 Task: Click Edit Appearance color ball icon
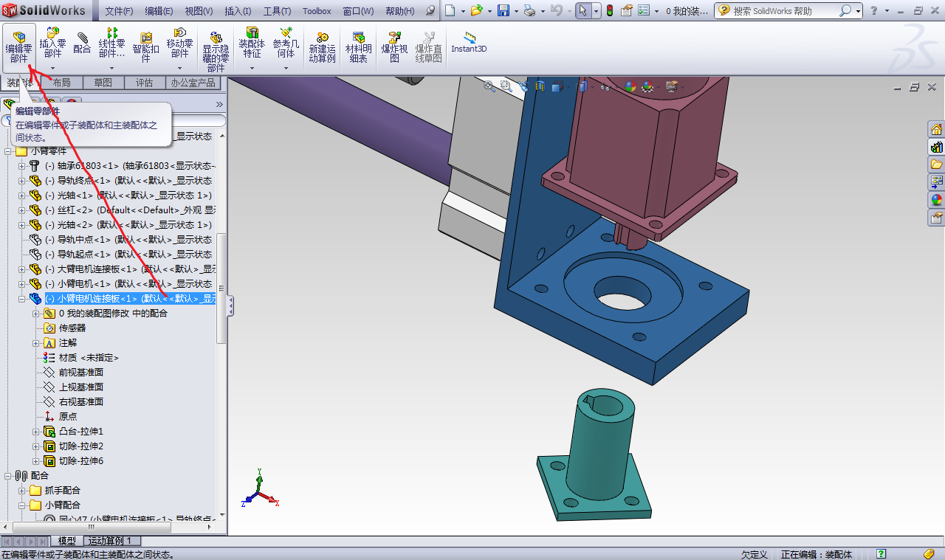tap(630, 86)
